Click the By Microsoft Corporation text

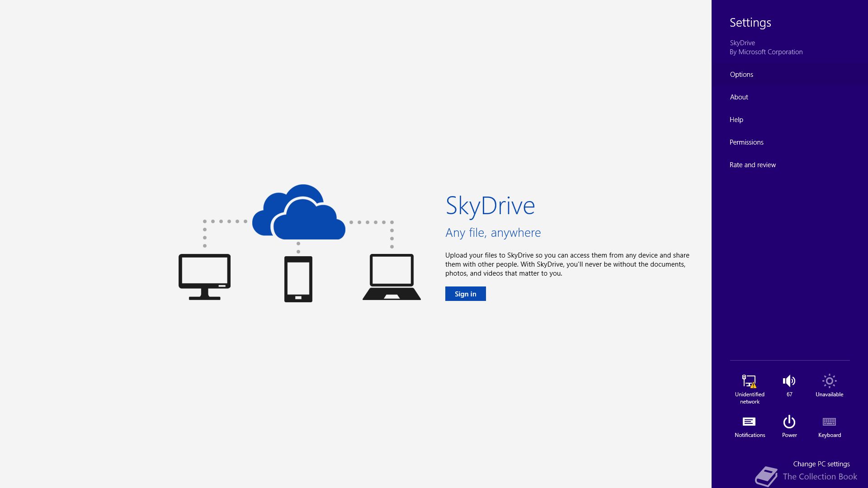point(766,52)
